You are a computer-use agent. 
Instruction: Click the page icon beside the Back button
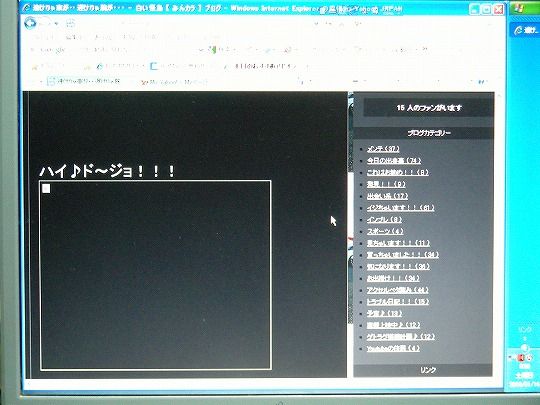pyautogui.click(x=70, y=23)
